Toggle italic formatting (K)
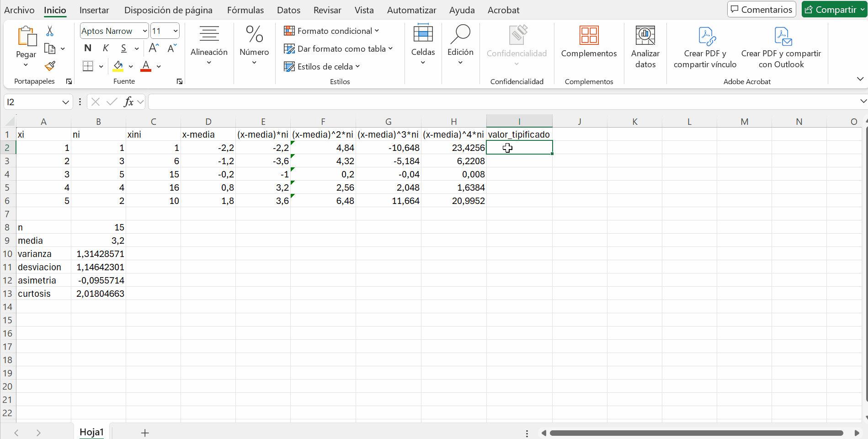Viewport: 868px width, 439px height. coord(106,48)
